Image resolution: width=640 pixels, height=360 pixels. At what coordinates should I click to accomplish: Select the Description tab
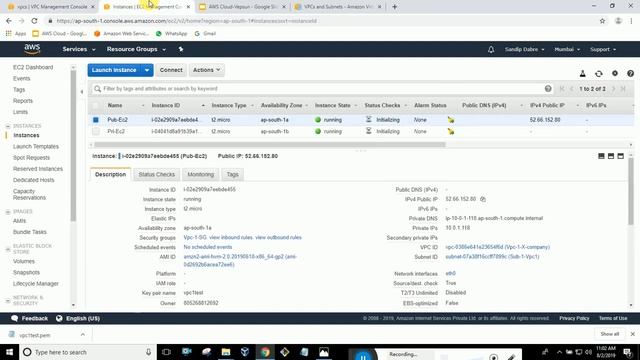(x=110, y=174)
